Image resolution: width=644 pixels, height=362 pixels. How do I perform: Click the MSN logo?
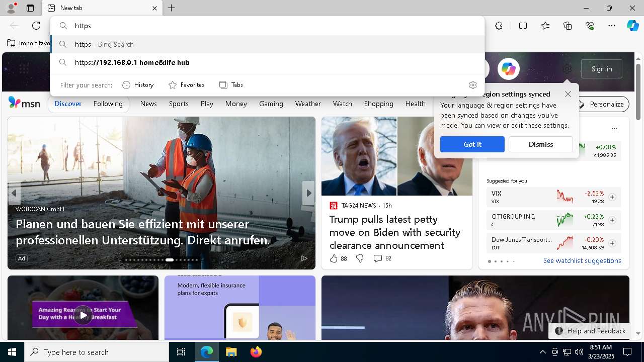(x=24, y=103)
